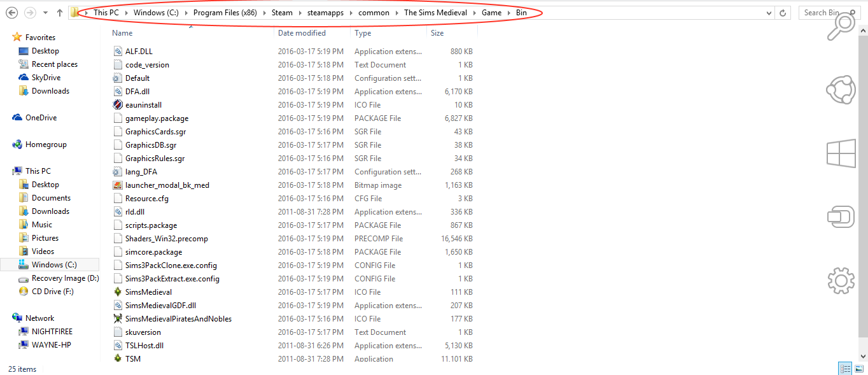Click the eauninstall file icon

click(117, 105)
